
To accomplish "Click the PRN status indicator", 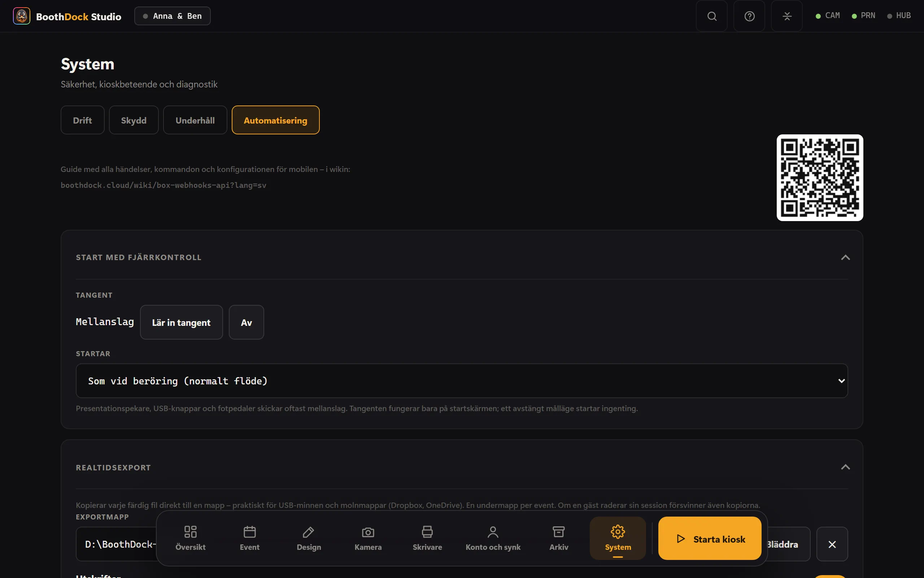I will 863,16.
